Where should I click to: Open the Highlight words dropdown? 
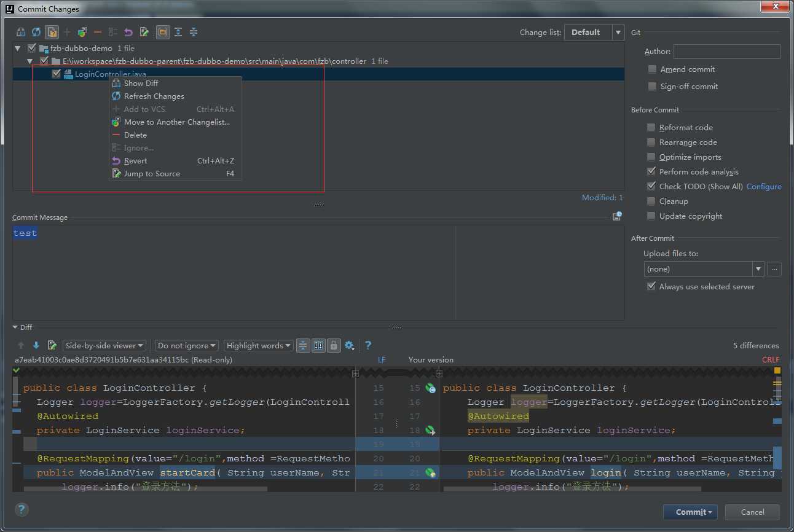click(258, 345)
